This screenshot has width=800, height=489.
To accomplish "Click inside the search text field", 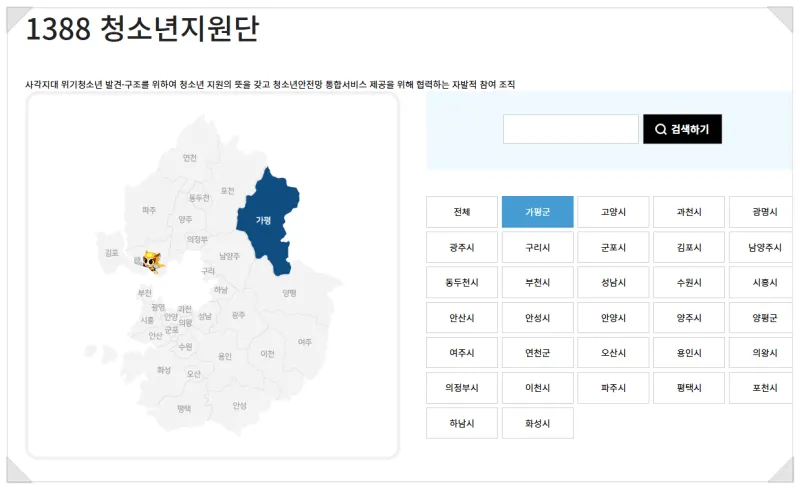I will (570, 129).
